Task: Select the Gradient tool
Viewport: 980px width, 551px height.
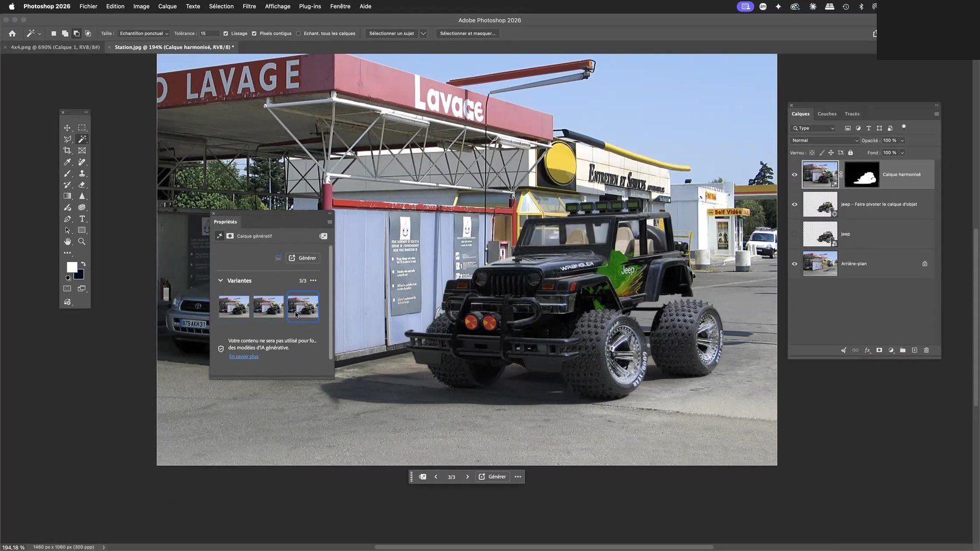Action: click(x=67, y=196)
